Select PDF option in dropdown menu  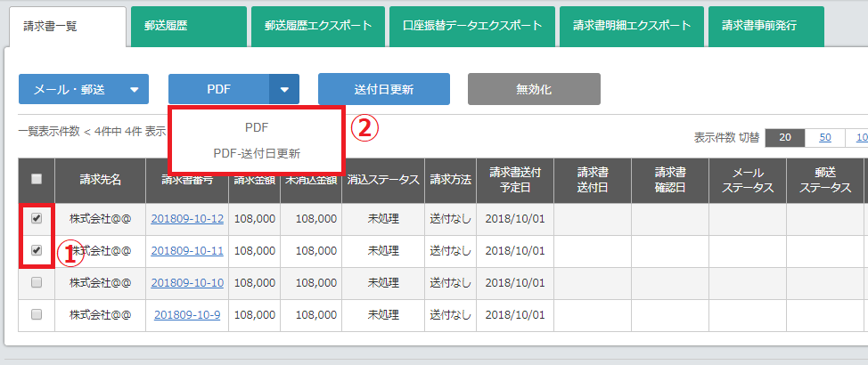[256, 128]
